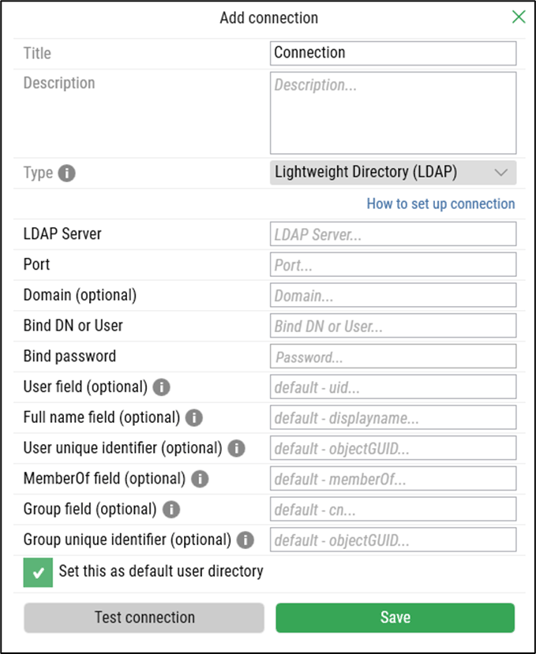Open info tooltip for User unique identifier
The width and height of the screenshot is (536, 654).
[x=237, y=448]
